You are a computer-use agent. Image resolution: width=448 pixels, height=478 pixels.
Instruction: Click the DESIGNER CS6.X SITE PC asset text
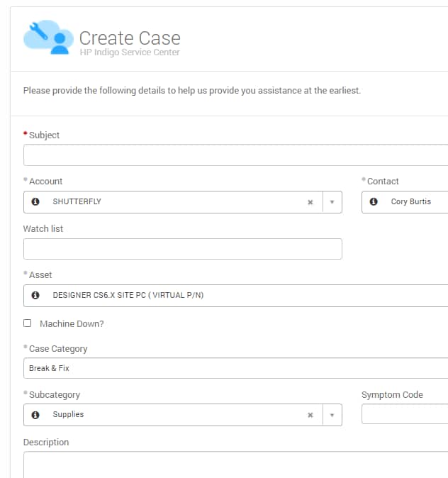(128, 295)
